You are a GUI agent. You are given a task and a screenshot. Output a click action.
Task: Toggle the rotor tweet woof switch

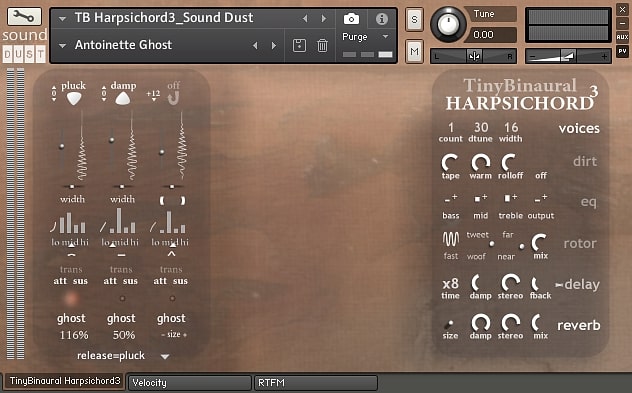point(491,244)
